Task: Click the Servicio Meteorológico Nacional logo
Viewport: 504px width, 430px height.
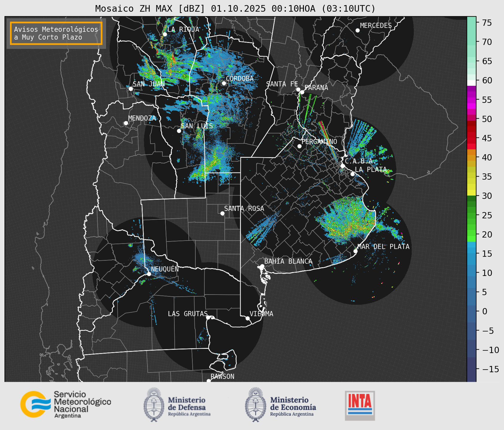Action: 66,404
